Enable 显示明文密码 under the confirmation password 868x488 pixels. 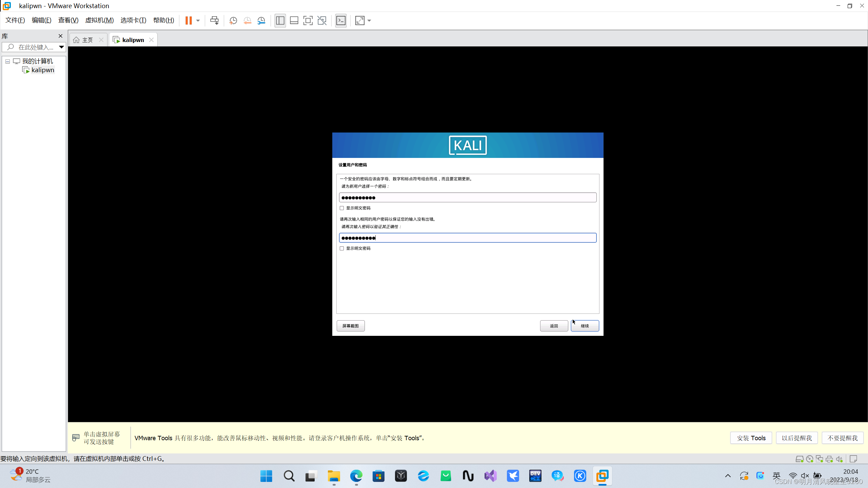pos(342,248)
